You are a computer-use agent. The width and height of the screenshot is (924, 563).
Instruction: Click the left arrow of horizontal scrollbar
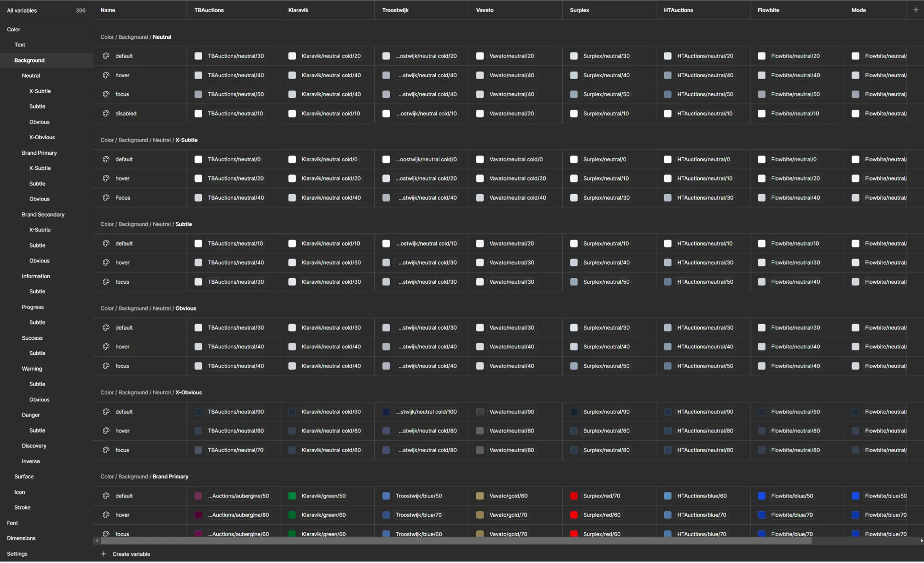97,541
